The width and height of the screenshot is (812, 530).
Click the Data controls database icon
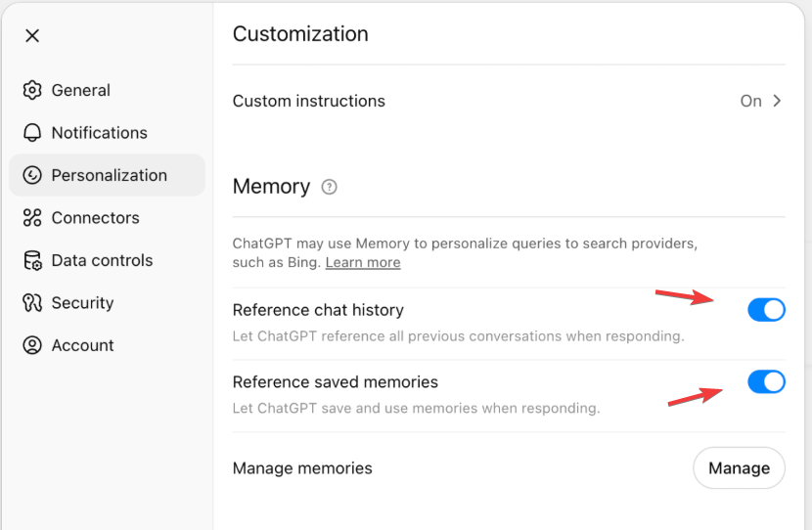[32, 261]
